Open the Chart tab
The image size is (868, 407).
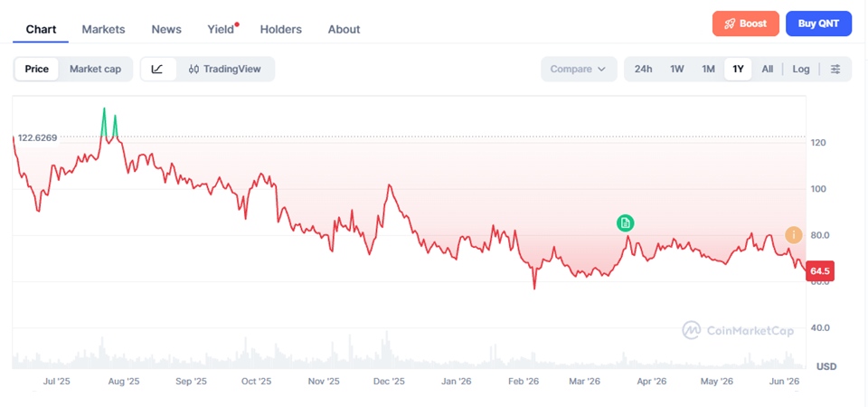pyautogui.click(x=41, y=29)
